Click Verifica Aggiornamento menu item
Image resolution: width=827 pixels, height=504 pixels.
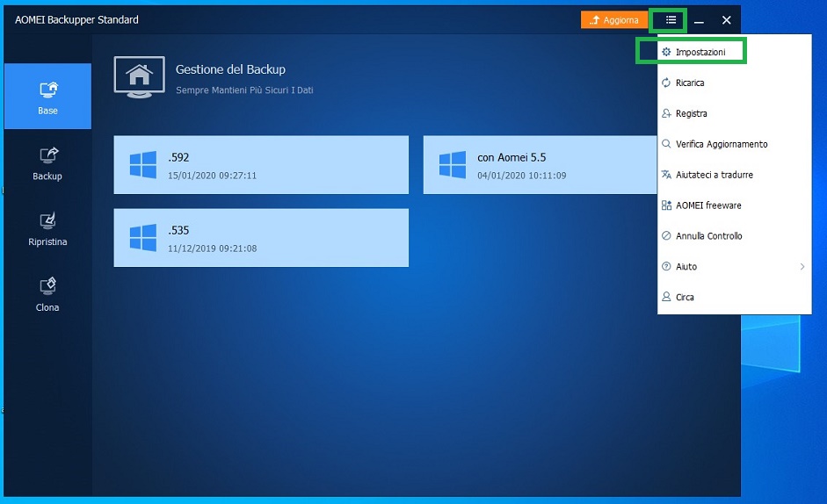pyautogui.click(x=734, y=144)
